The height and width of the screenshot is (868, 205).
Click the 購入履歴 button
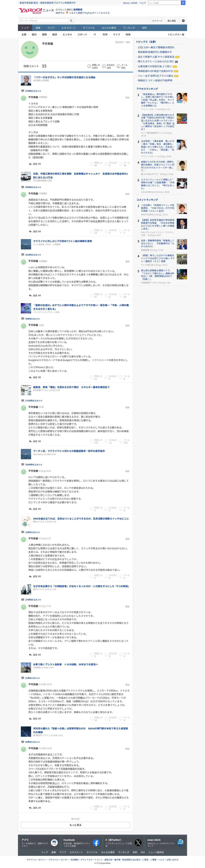pyautogui.click(x=172, y=21)
